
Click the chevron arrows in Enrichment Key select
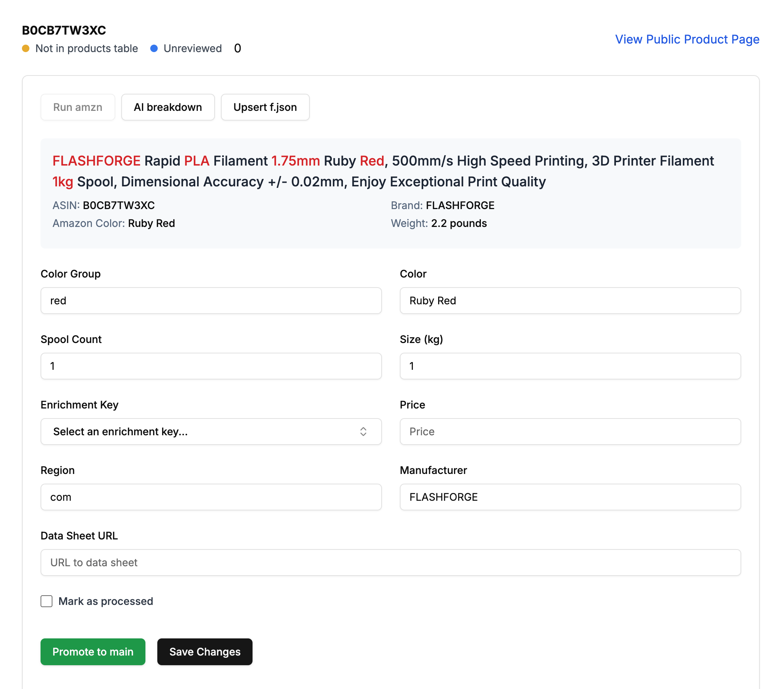pos(363,431)
